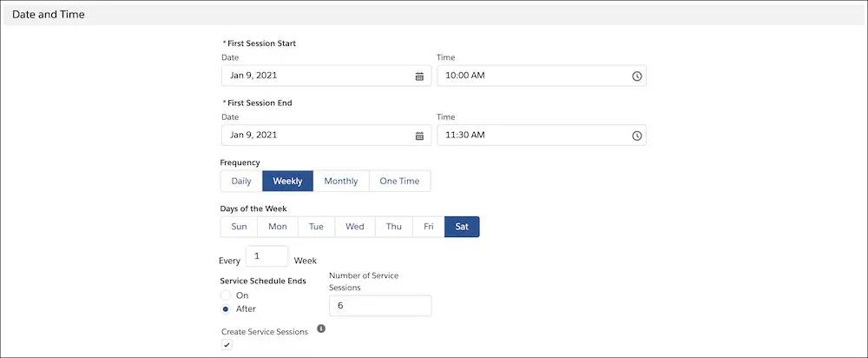Open clock picker for First Session End time
Viewport: 868px width, 358px height.
[x=636, y=136]
